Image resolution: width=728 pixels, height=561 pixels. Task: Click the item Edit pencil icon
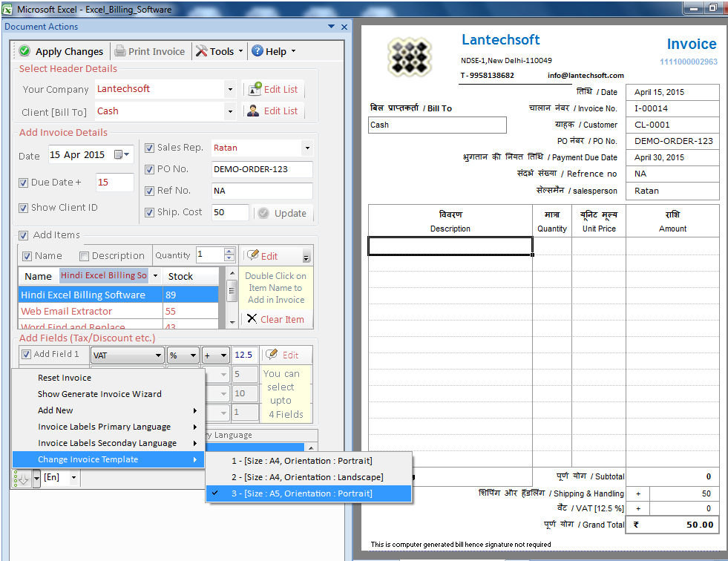[253, 255]
